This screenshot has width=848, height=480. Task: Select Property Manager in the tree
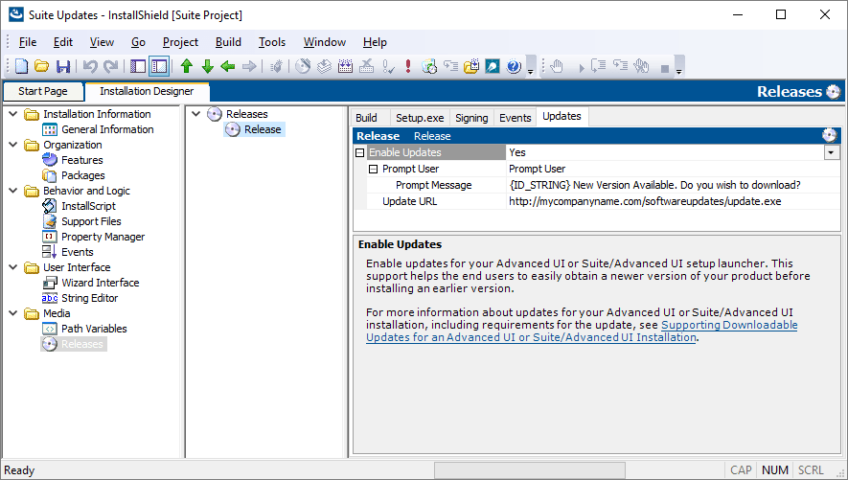pyautogui.click(x=102, y=237)
